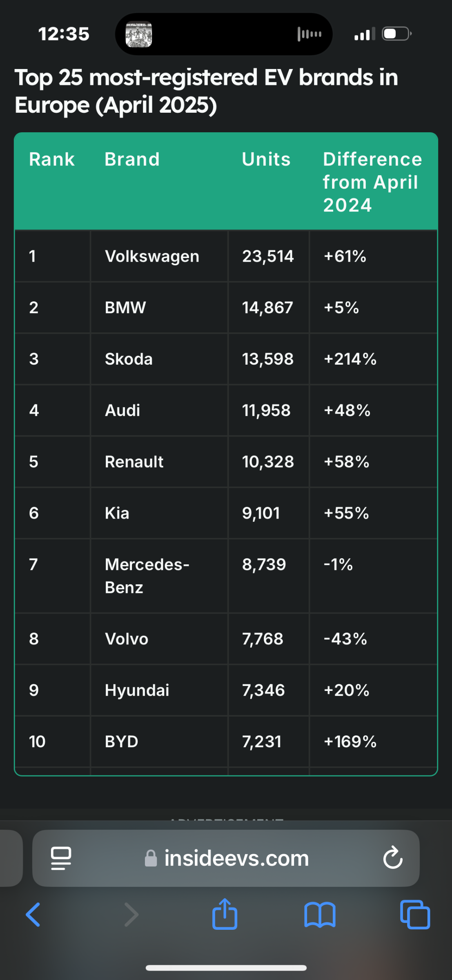This screenshot has width=452, height=980.
Task: Select the Brand column header
Action: point(132,159)
